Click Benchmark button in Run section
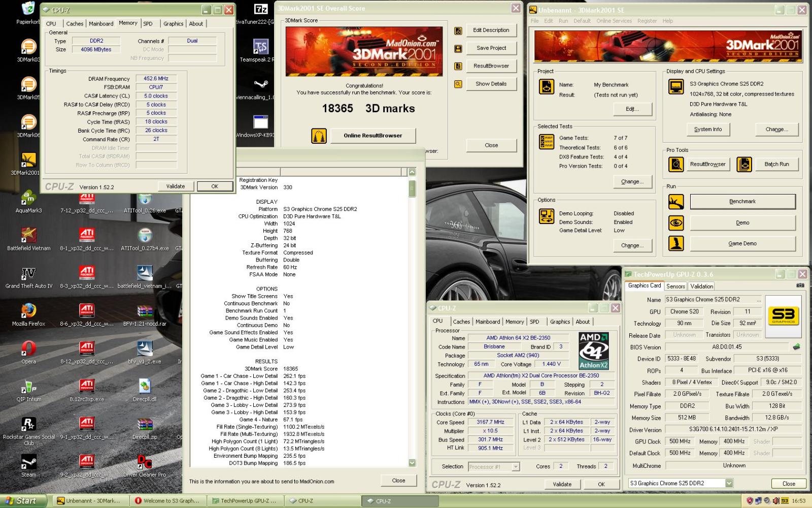Viewport: 812px width, 508px height. pyautogui.click(x=742, y=202)
